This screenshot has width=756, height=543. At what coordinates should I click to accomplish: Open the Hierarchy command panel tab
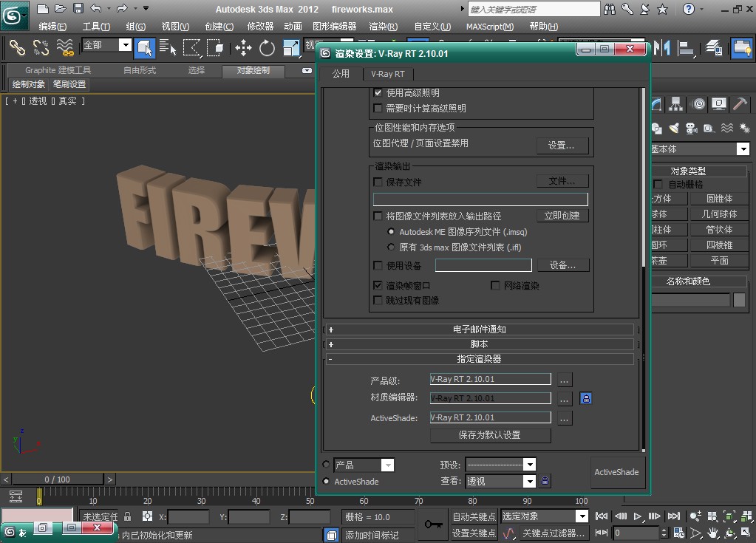675,104
